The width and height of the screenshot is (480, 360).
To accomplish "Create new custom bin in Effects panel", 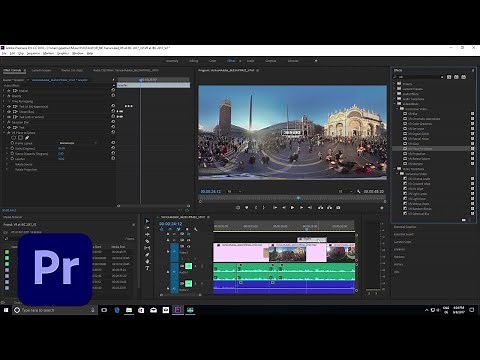I will pos(464,220).
